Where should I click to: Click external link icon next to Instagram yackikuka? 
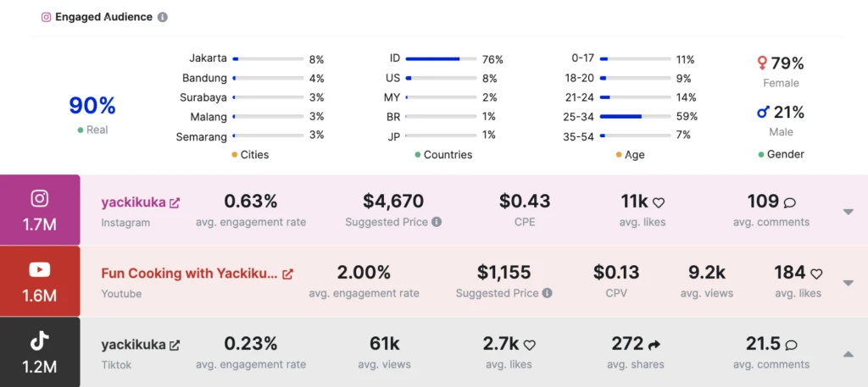[175, 202]
